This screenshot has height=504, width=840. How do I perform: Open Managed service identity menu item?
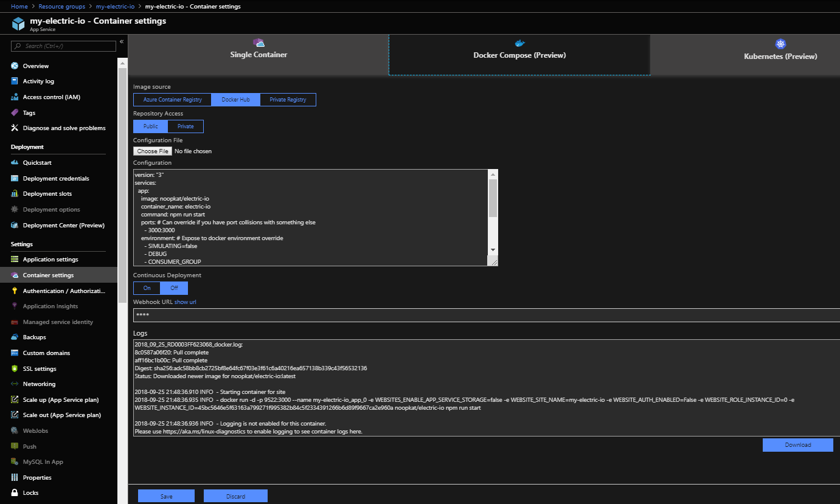pos(59,322)
